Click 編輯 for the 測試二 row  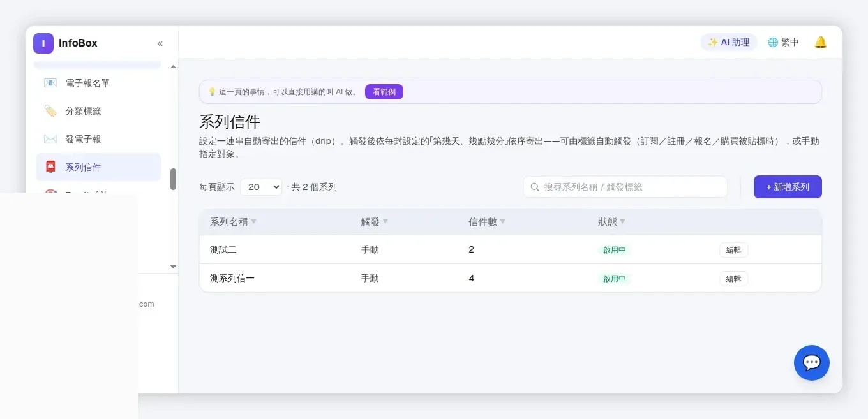[x=734, y=250]
